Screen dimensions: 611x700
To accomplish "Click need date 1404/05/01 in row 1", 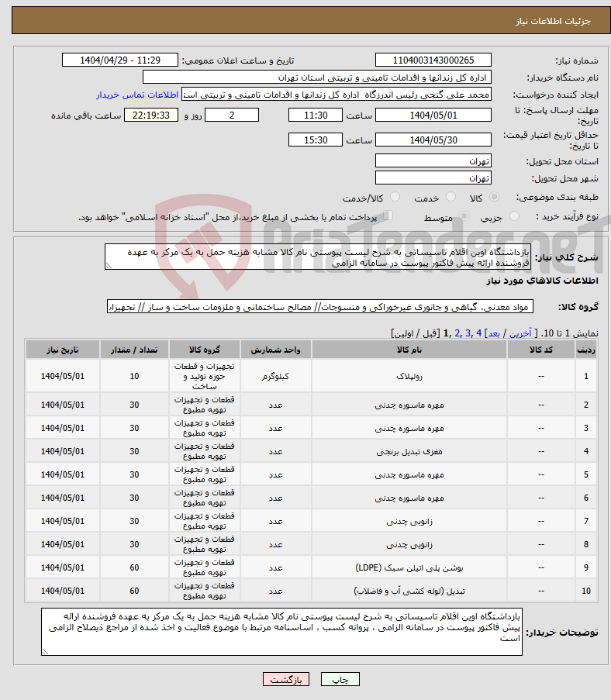I will [x=63, y=376].
